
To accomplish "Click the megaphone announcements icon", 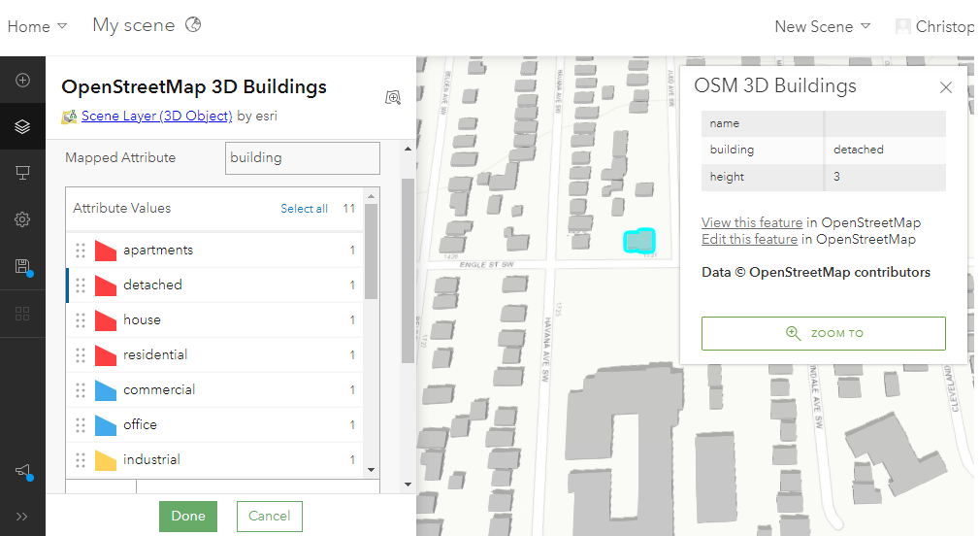I will tap(22, 470).
